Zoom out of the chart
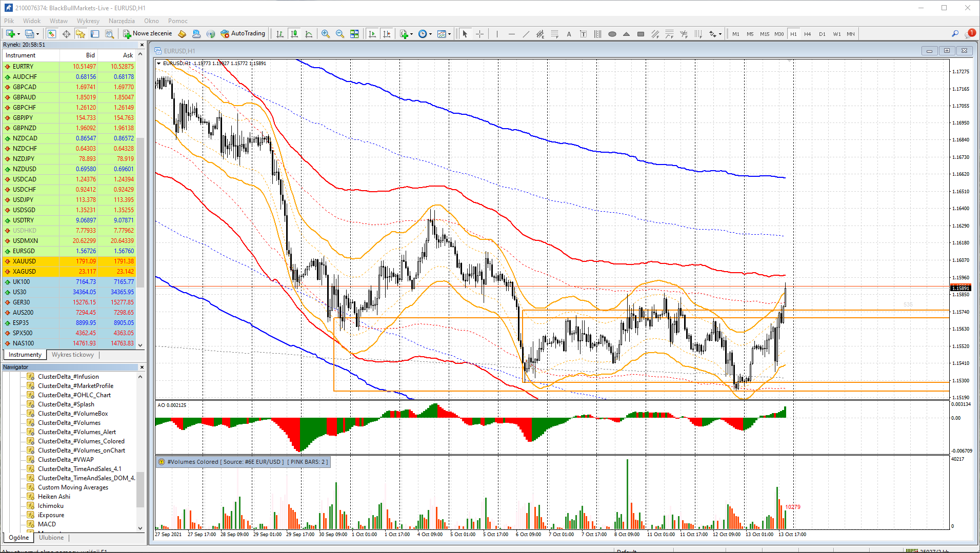Image resolution: width=980 pixels, height=553 pixels. point(339,34)
